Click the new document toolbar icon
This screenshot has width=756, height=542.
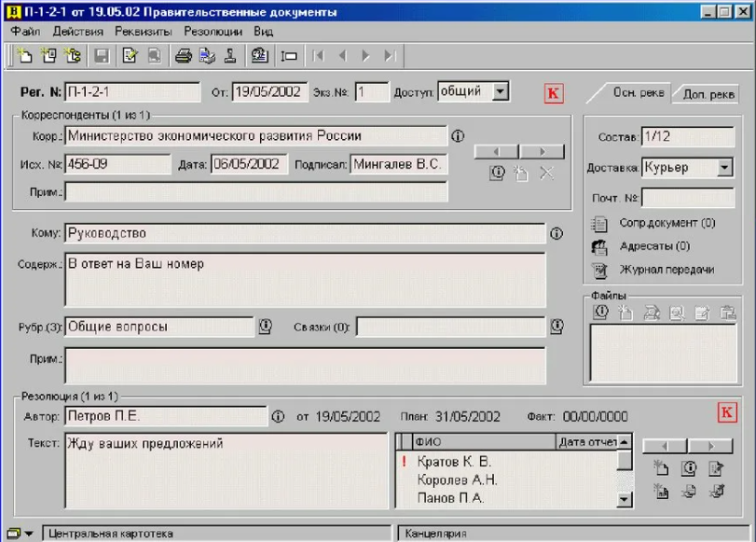click(x=25, y=56)
